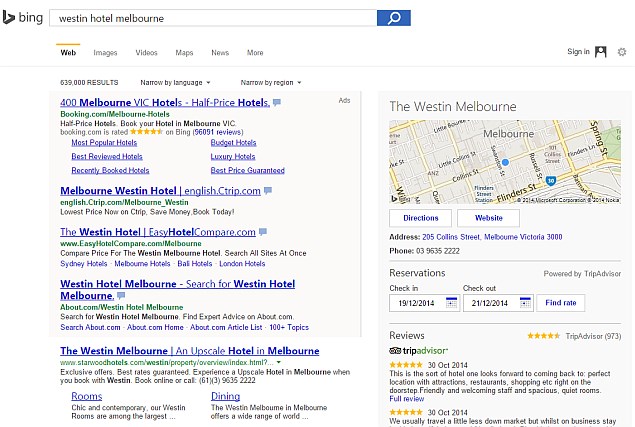This screenshot has height=427, width=635.
Task: Click the Bing logo
Action: tap(22, 18)
